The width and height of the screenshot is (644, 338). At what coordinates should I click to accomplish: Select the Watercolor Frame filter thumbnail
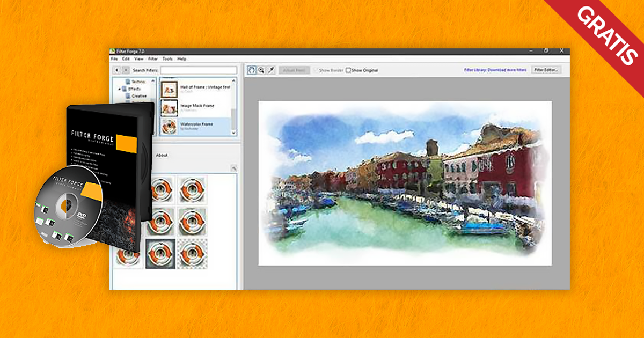click(170, 126)
